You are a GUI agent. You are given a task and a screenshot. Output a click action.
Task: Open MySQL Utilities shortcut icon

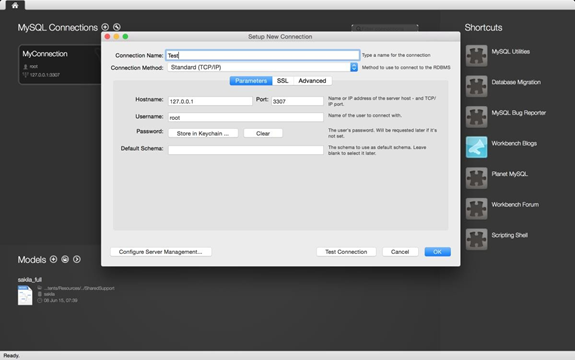pyautogui.click(x=476, y=55)
